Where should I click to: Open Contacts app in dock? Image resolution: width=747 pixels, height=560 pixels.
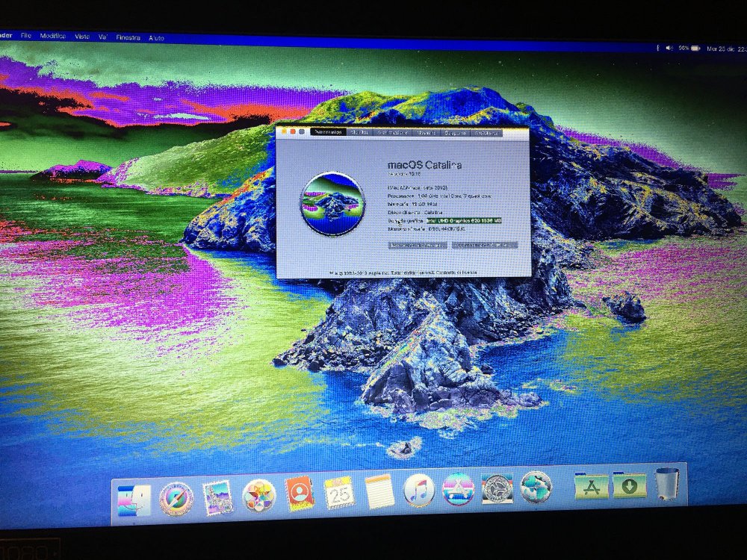pos(300,494)
